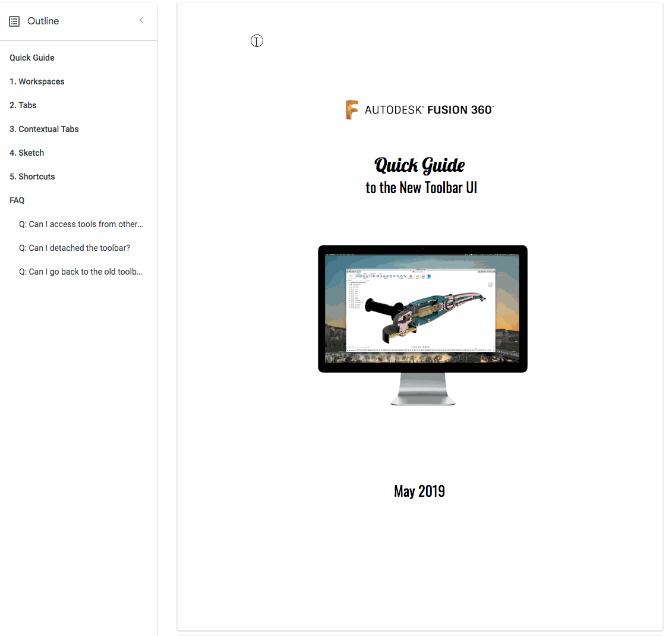The image size is (672, 636).
Task: Open the 2. Tabs outline entry
Action: (23, 105)
